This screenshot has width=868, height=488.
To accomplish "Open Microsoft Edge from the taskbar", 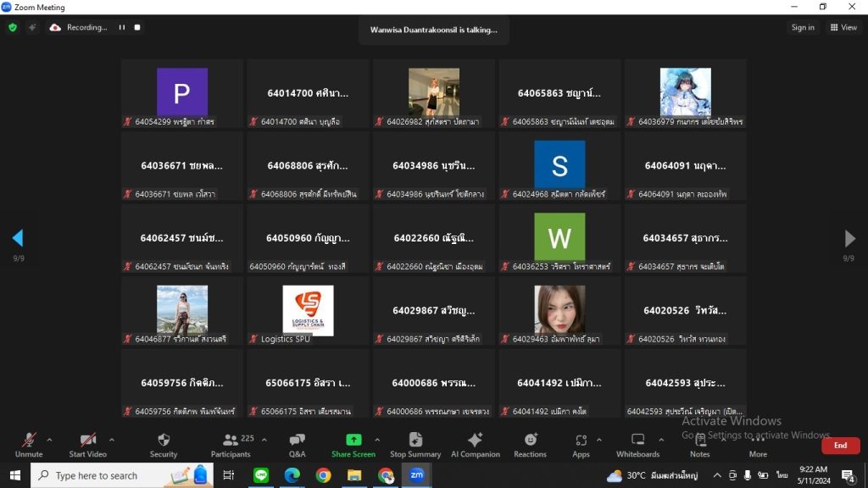I will click(x=292, y=475).
